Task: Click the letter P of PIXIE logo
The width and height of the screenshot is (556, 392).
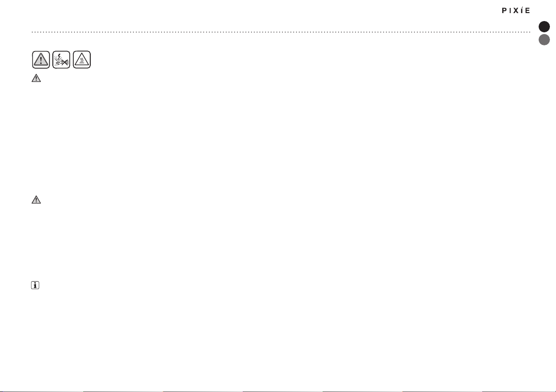Action: coord(504,10)
